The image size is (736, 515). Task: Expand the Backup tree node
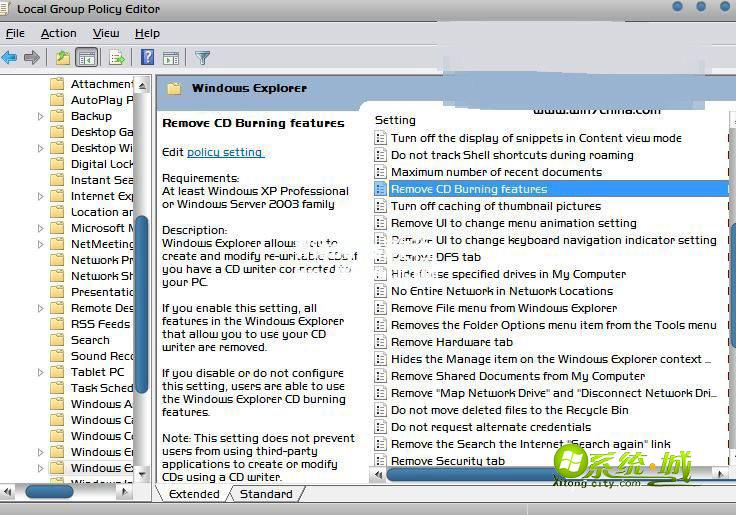click(41, 116)
